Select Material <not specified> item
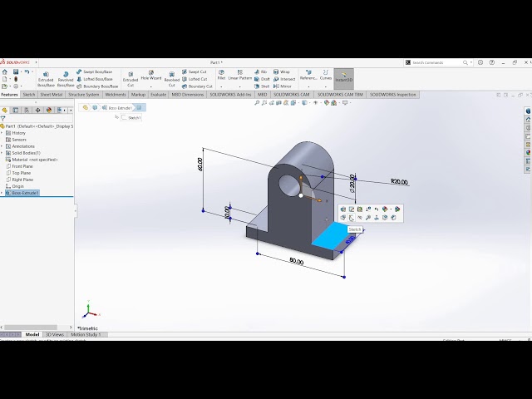The image size is (532, 399). coord(35,160)
